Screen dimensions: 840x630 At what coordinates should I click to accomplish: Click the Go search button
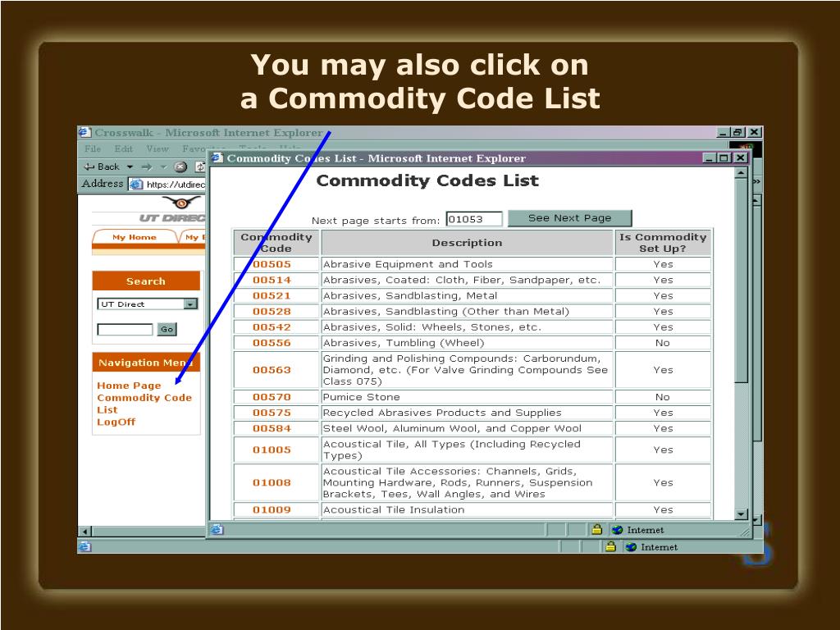pyautogui.click(x=167, y=329)
